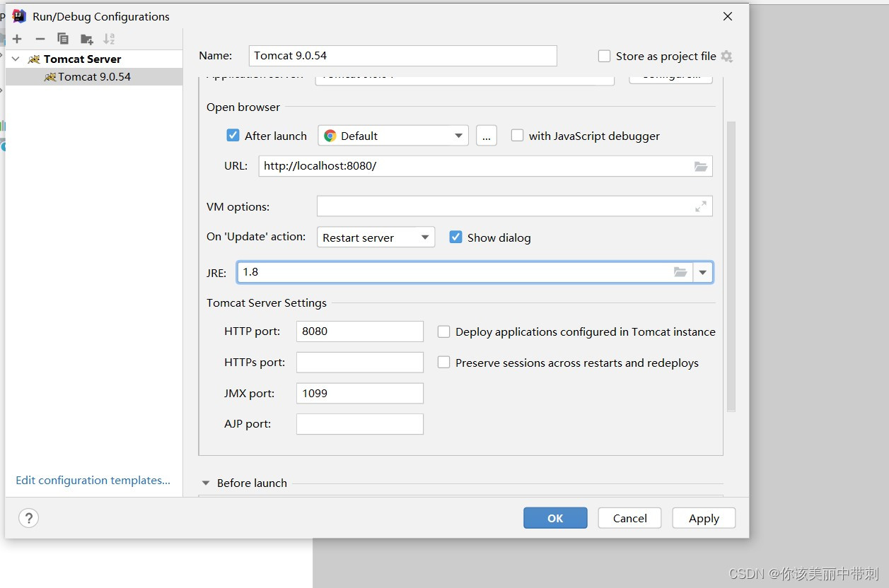Open browser selection ellipsis button
The width and height of the screenshot is (889, 588).
click(486, 136)
